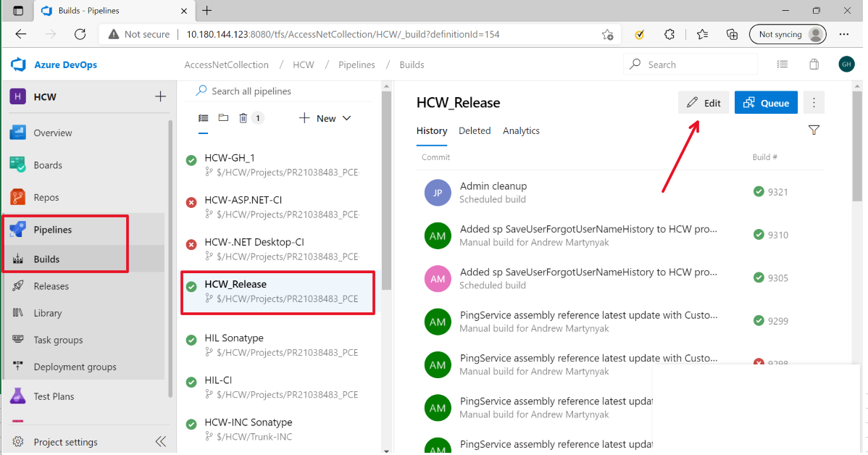Screen dimensions: 868x455
Task: Open New pipeline dropdown
Action: tap(325, 118)
